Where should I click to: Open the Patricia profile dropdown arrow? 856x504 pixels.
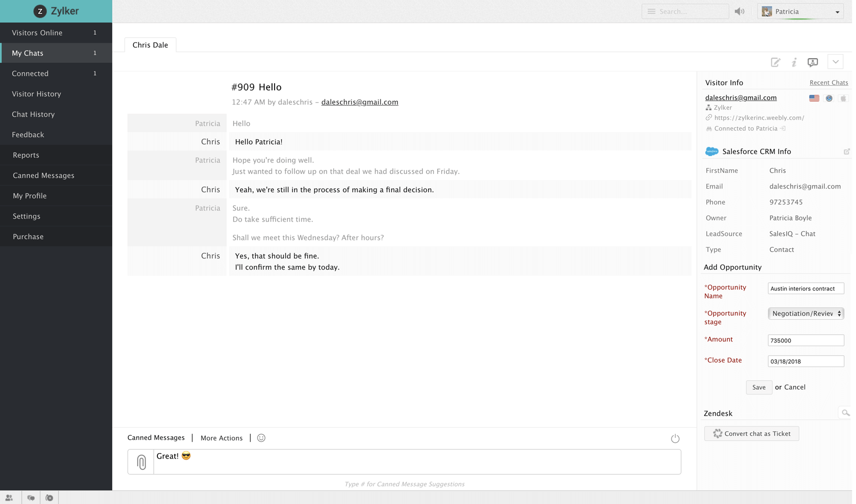click(x=837, y=11)
